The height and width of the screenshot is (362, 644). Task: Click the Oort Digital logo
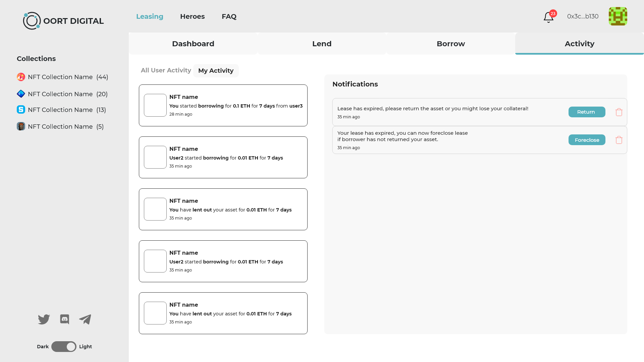pyautogui.click(x=63, y=21)
